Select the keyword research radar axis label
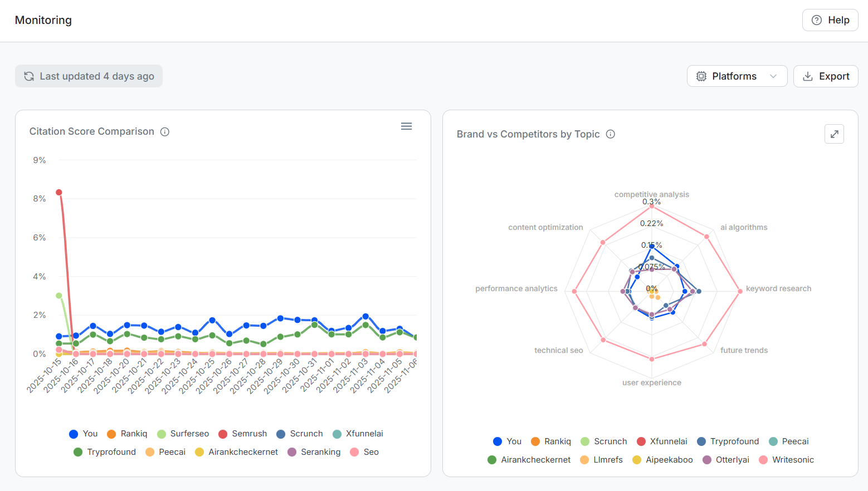 (x=778, y=288)
